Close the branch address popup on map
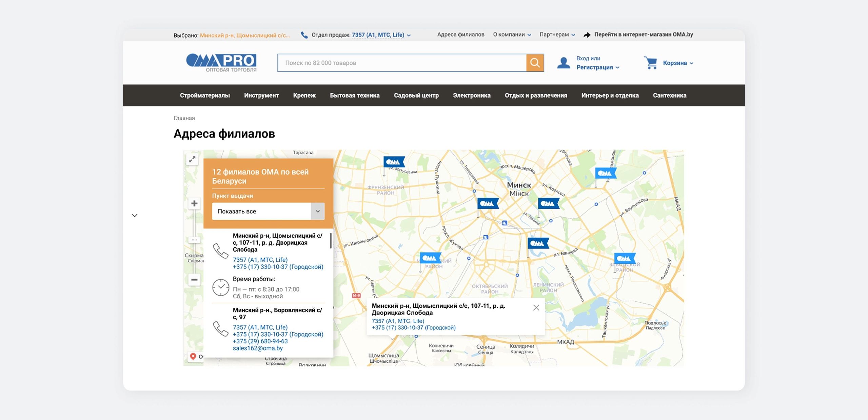The image size is (868, 420). pos(536,307)
